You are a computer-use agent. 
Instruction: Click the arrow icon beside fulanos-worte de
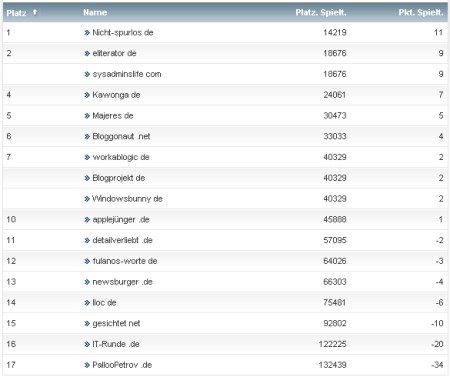[87, 261]
